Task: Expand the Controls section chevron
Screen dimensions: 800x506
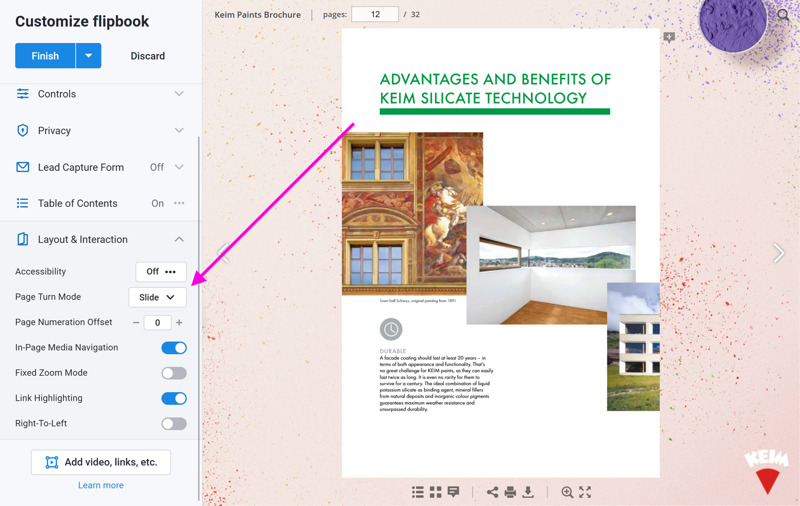Action: (179, 94)
